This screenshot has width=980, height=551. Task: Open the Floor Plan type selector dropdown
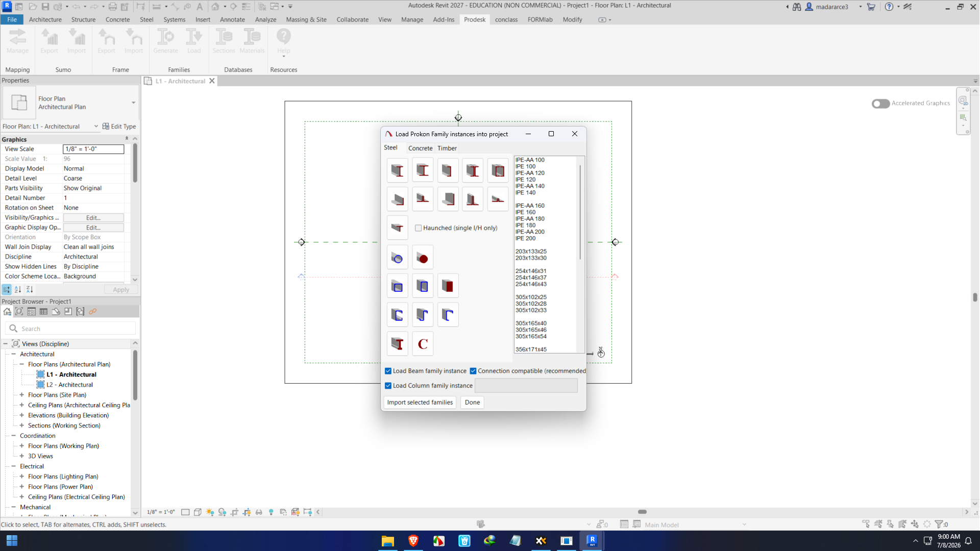click(x=134, y=103)
